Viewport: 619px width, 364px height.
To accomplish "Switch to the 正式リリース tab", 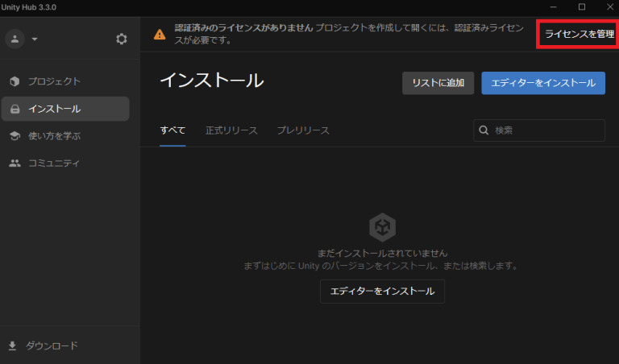I will coord(231,130).
